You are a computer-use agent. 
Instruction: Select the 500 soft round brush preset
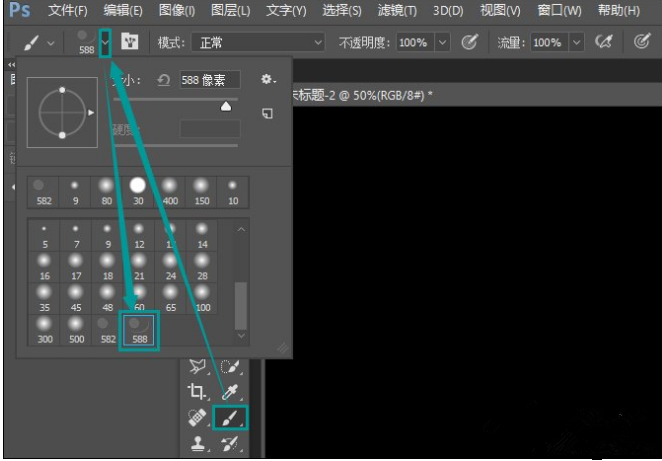(76, 331)
